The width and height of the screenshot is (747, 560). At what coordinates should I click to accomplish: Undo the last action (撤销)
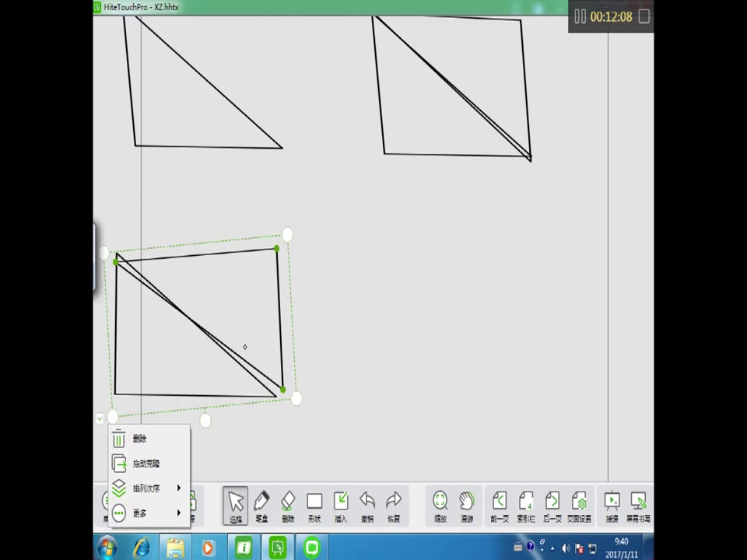point(367,504)
